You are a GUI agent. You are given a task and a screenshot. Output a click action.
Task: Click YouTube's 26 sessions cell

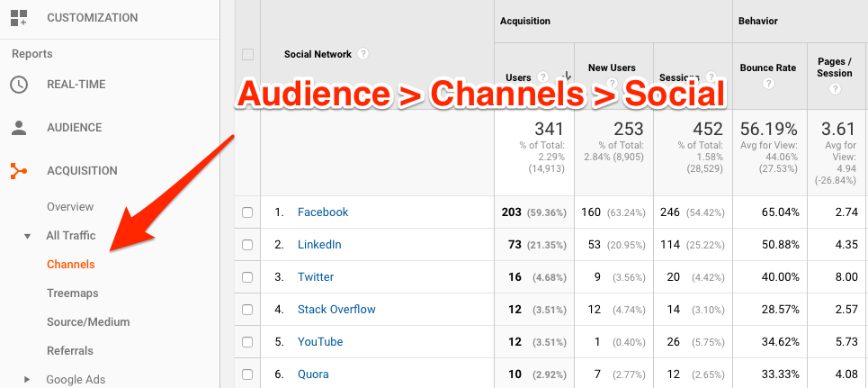pos(674,342)
